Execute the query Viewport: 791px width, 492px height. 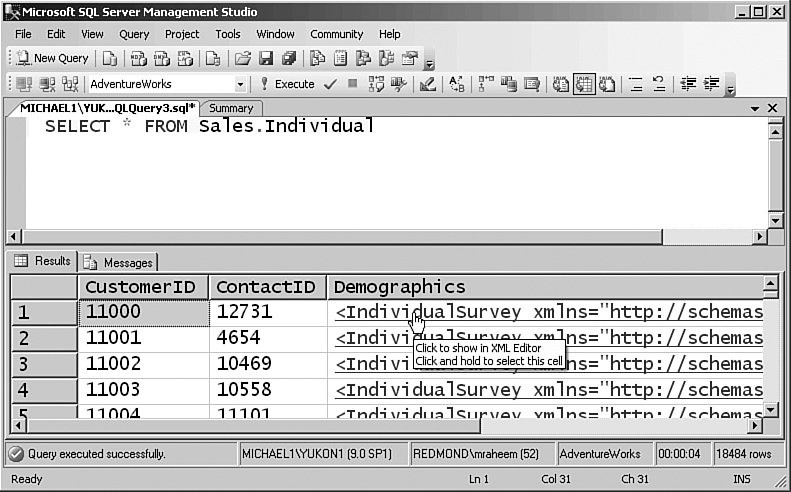(287, 84)
